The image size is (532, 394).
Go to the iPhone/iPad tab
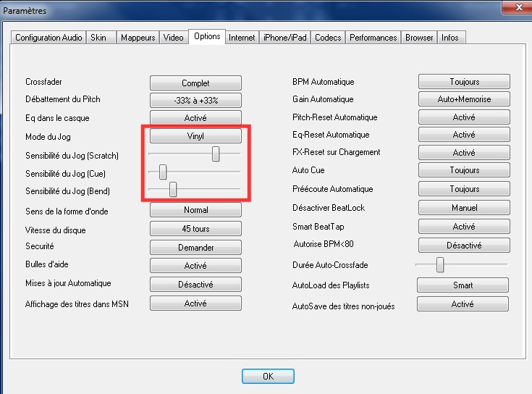tap(283, 38)
